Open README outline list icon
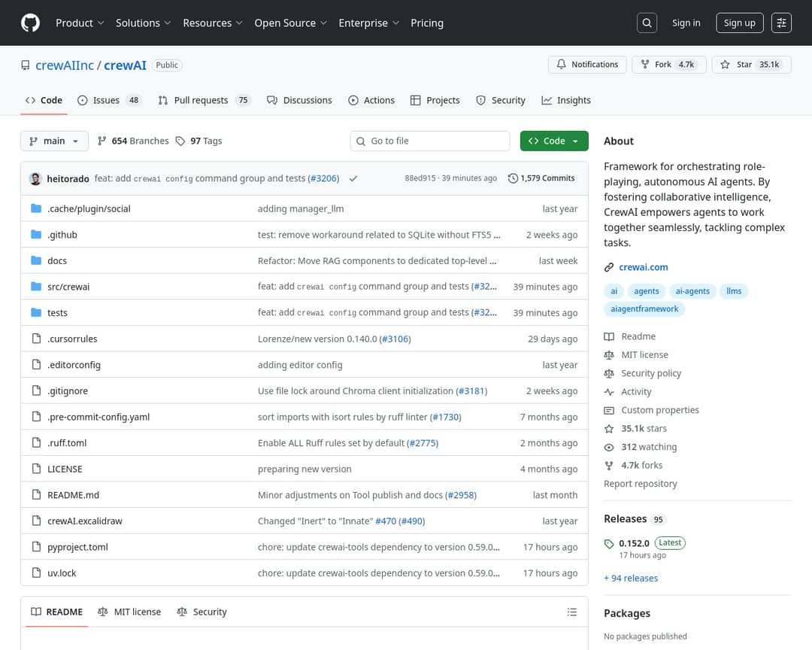The height and width of the screenshot is (650, 812). point(572,612)
